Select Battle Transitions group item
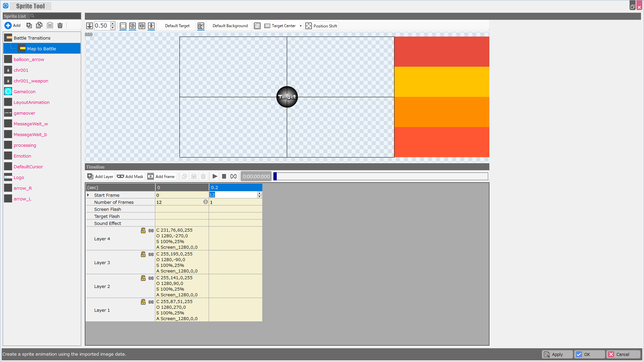The height and width of the screenshot is (362, 644). tap(32, 38)
